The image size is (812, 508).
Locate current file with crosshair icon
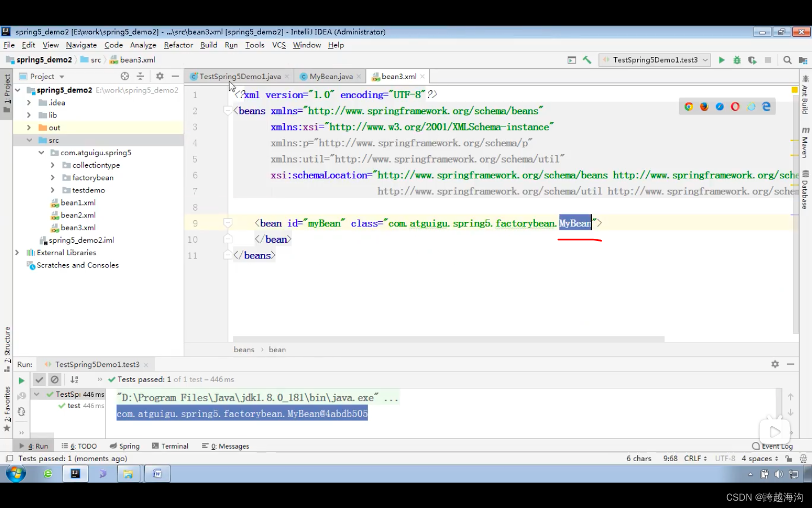(125, 76)
